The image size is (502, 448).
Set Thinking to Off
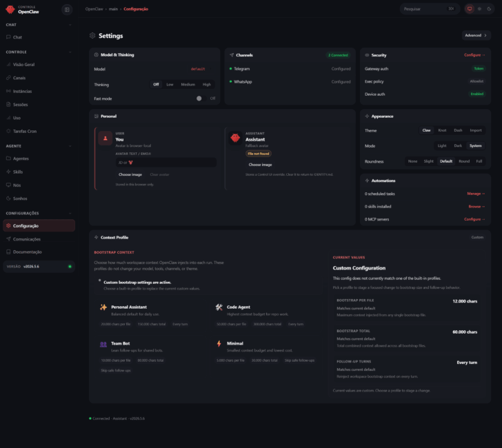(156, 85)
